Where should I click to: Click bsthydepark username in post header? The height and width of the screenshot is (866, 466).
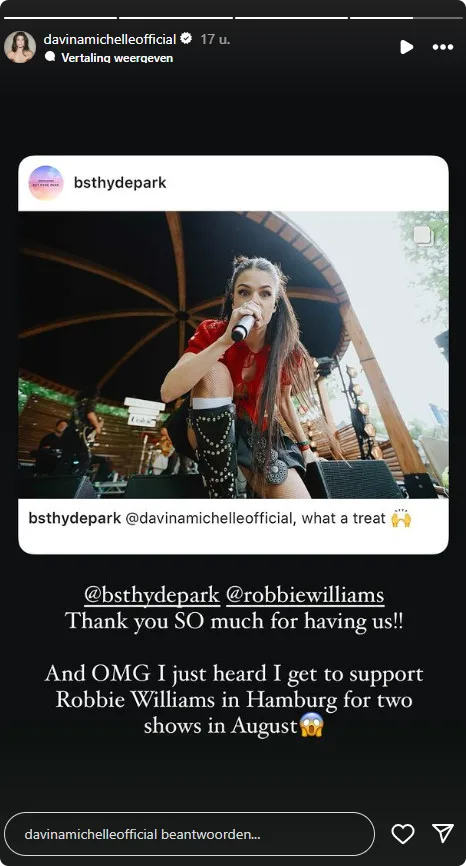[x=120, y=183]
